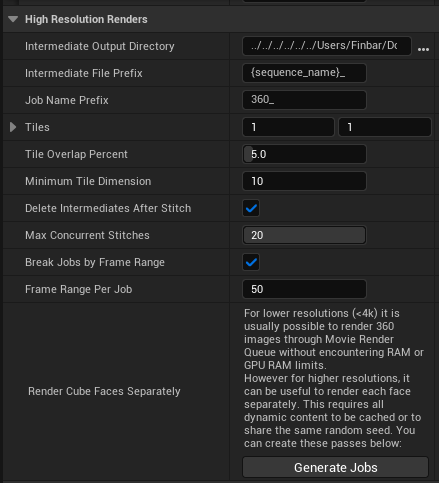Image resolution: width=439 pixels, height=483 pixels.
Task: Collapse the High Resolution Renders section
Action: point(13,19)
